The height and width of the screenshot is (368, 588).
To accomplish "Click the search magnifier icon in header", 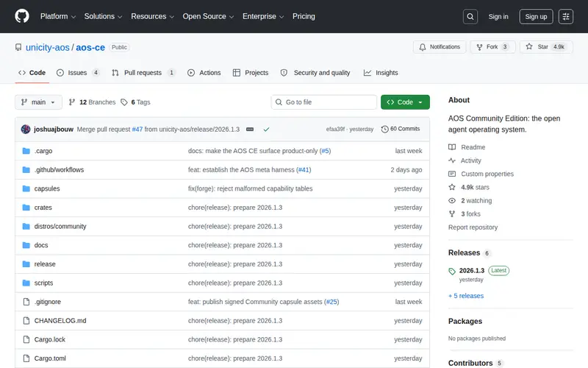I will (470, 16).
